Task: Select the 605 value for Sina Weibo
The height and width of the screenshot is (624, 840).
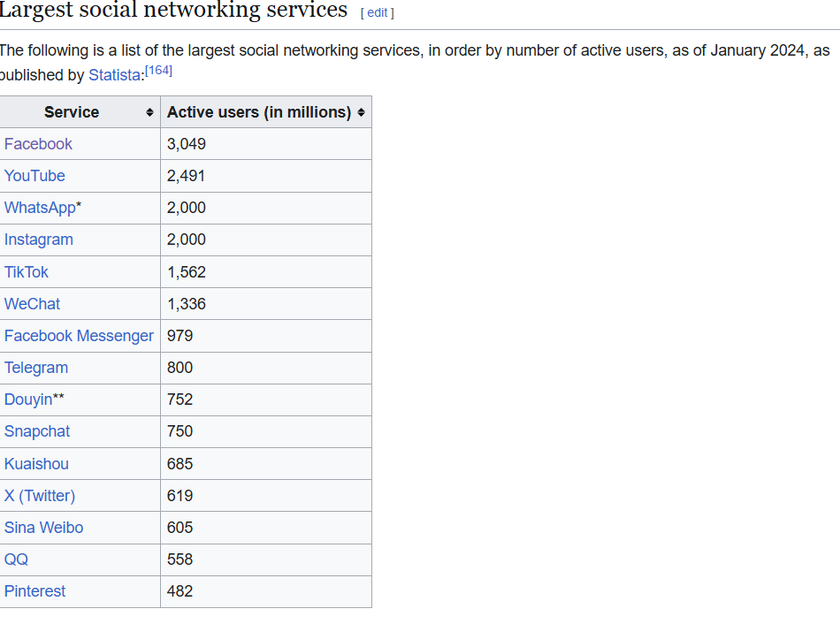Action: pos(180,528)
